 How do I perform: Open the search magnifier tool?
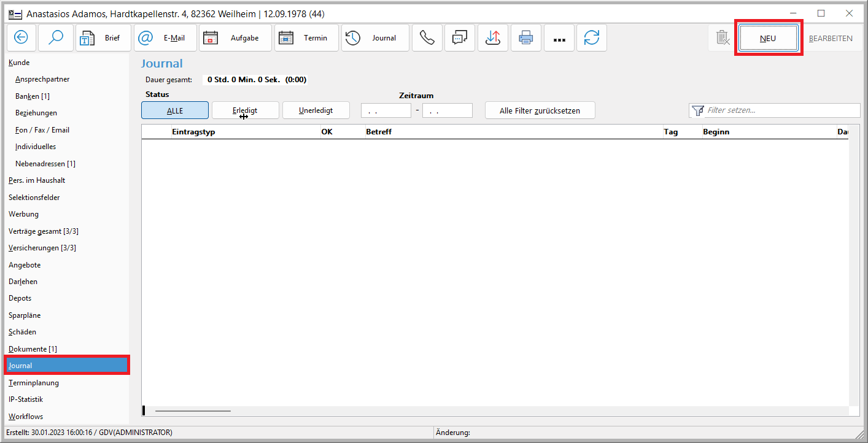pos(56,38)
